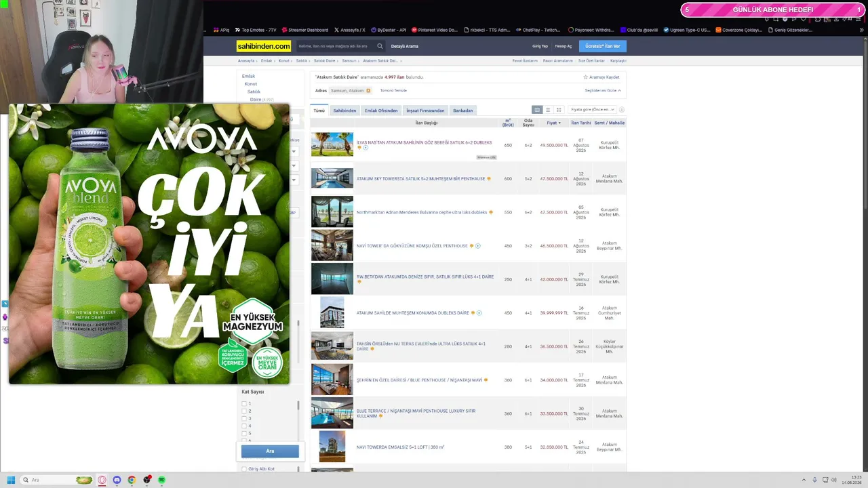This screenshot has height=488, width=868.
Task: Sort listings by the İlan Tarihi column
Action: pos(581,123)
